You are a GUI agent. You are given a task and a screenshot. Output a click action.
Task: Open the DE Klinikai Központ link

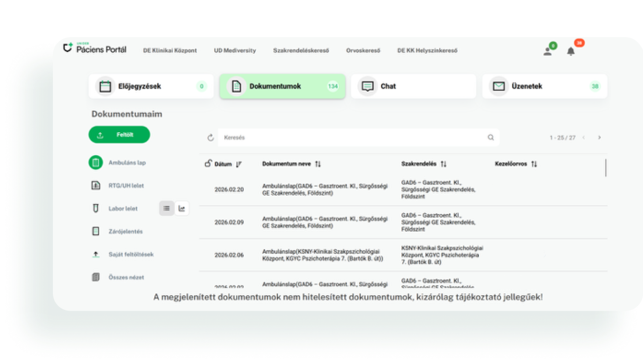170,51
